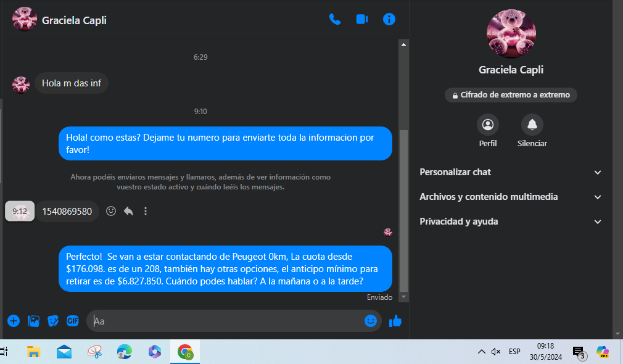Start a video call from chat header
Viewport: 623px width, 364px height.
point(362,19)
